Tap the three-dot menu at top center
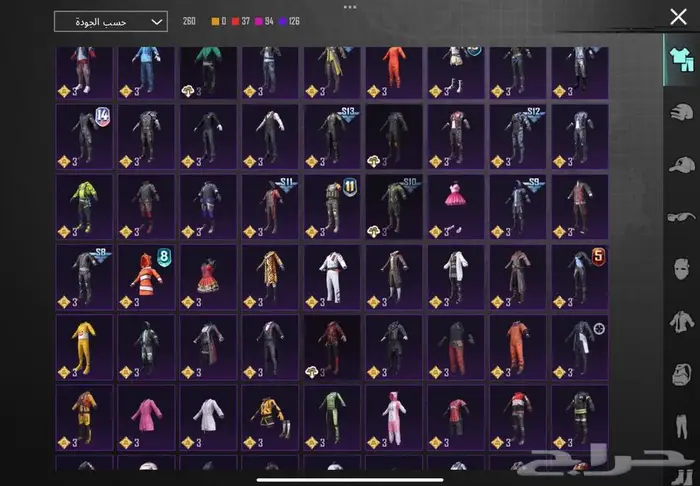The width and height of the screenshot is (700, 486). 349,6
